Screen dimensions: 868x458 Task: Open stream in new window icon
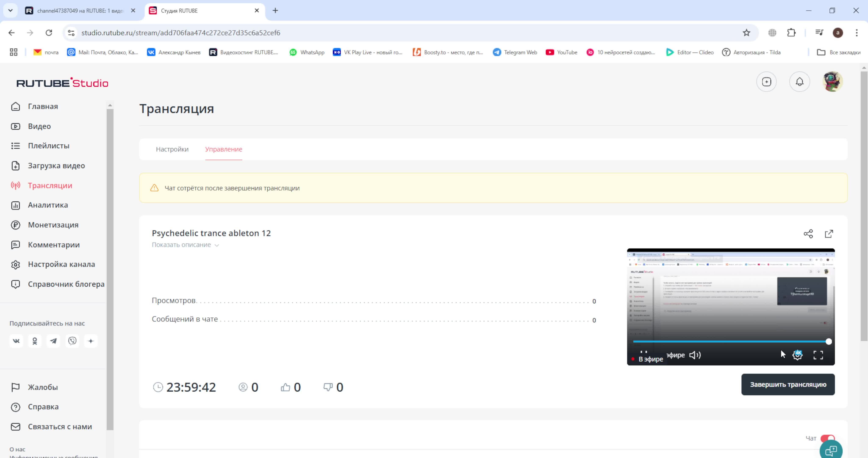[x=829, y=234]
